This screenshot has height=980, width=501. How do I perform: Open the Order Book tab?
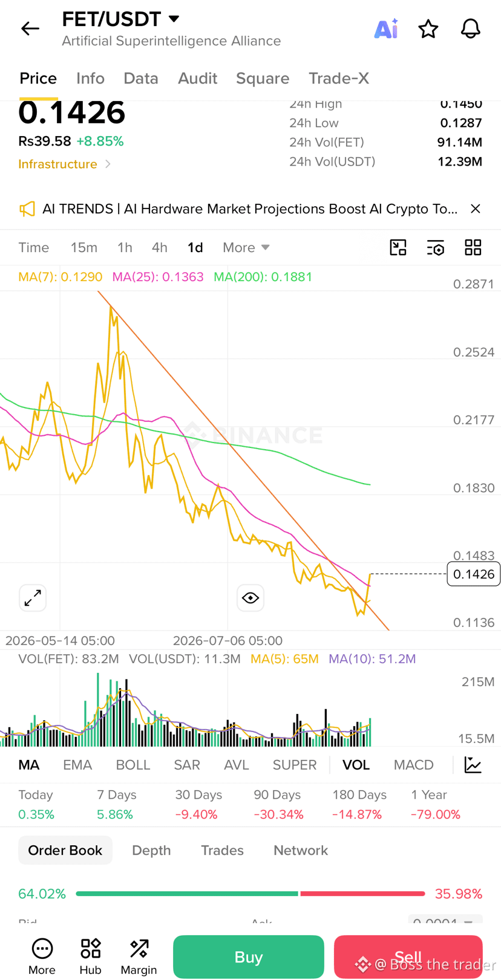tap(65, 851)
